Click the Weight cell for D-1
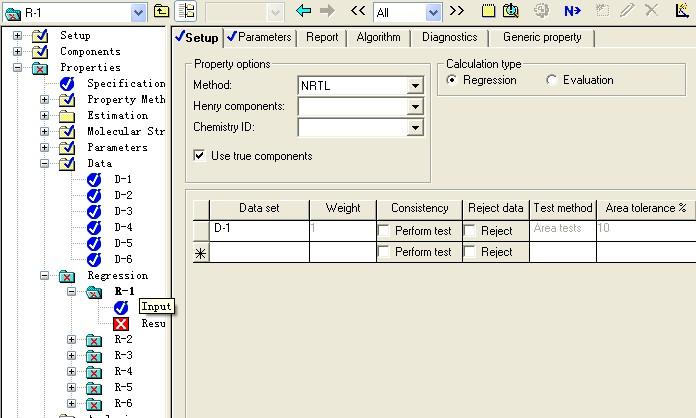The width and height of the screenshot is (696, 418). 343,231
